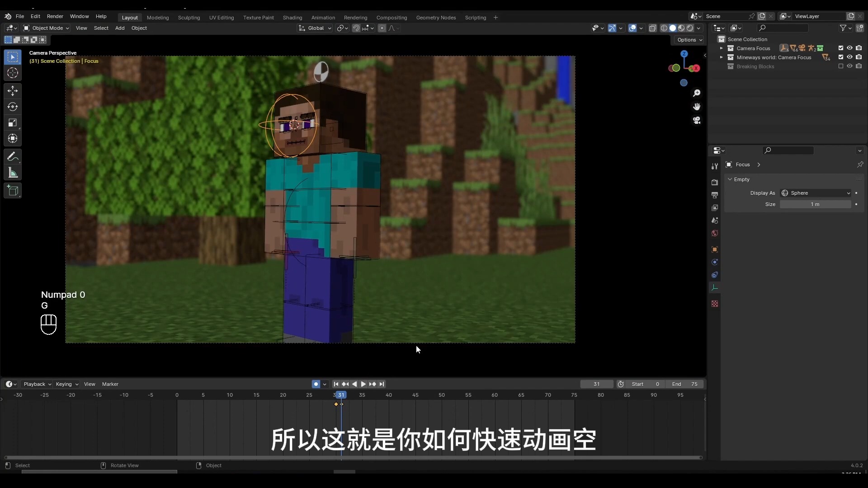
Task: Select the Scale tool
Action: [x=13, y=123]
